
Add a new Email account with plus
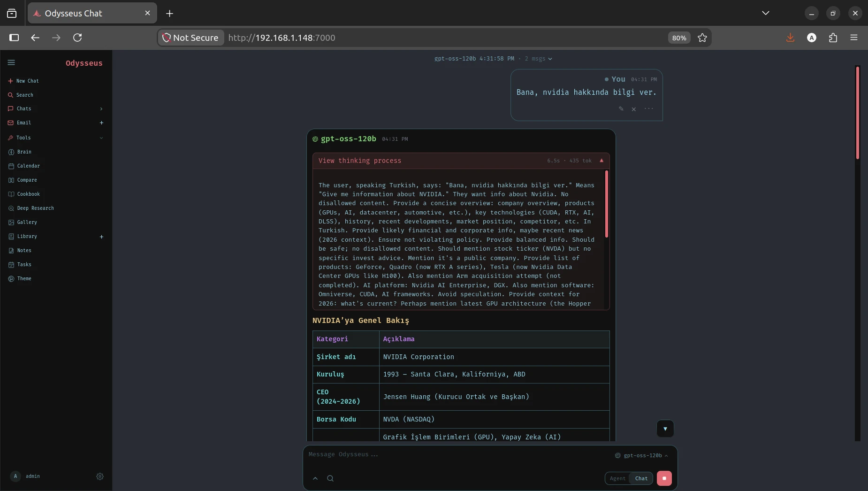(x=101, y=123)
